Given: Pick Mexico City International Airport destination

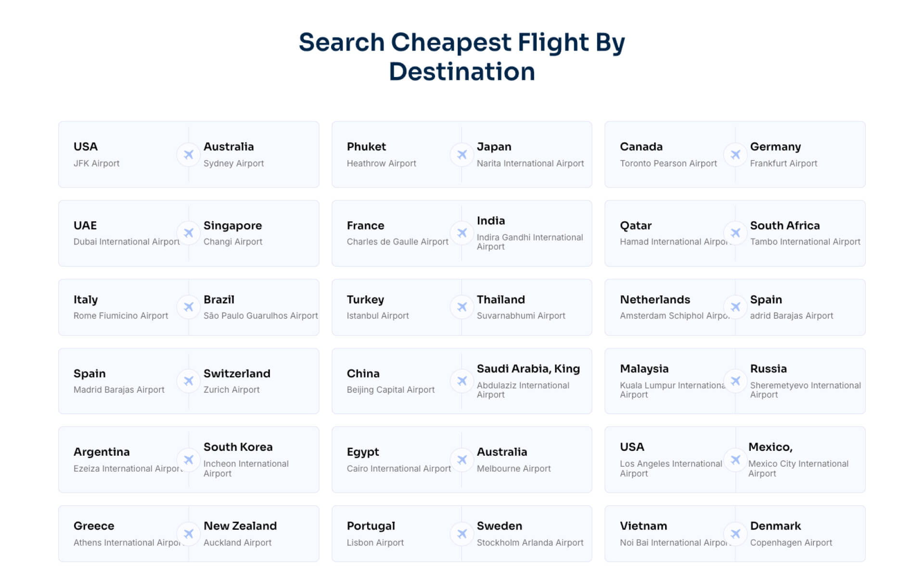Looking at the screenshot, I should click(798, 460).
